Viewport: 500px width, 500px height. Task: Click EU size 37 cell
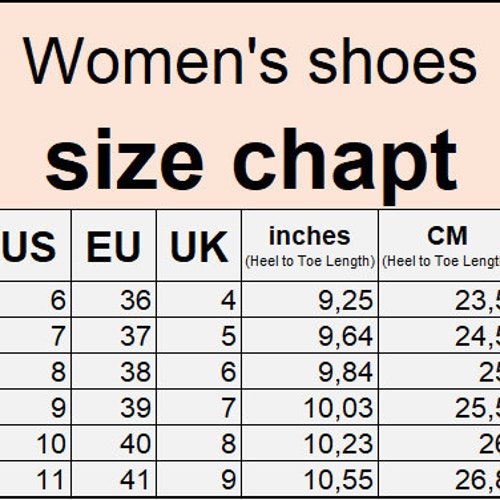tap(114, 336)
